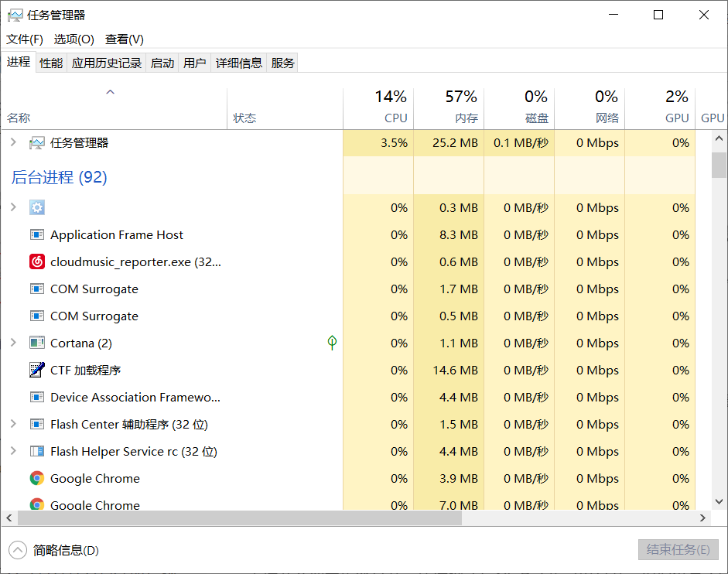This screenshot has width=728, height=574.
Task: Expand the Flash Helper Service rc row
Action: pos(13,450)
